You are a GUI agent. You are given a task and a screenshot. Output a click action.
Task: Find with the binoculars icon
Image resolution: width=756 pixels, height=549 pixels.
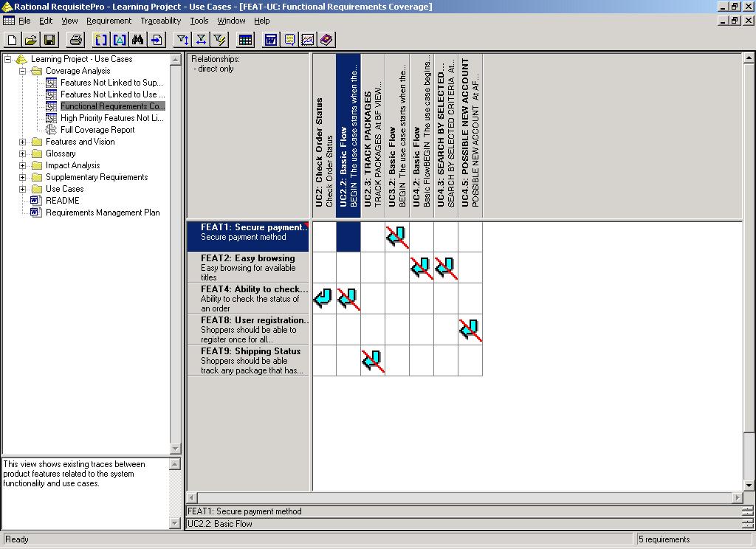tap(138, 40)
